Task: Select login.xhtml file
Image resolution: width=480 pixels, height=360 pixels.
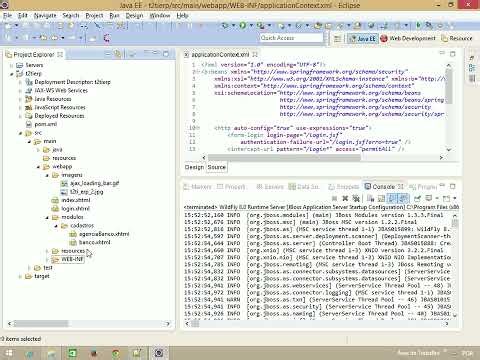Action: 71,209
